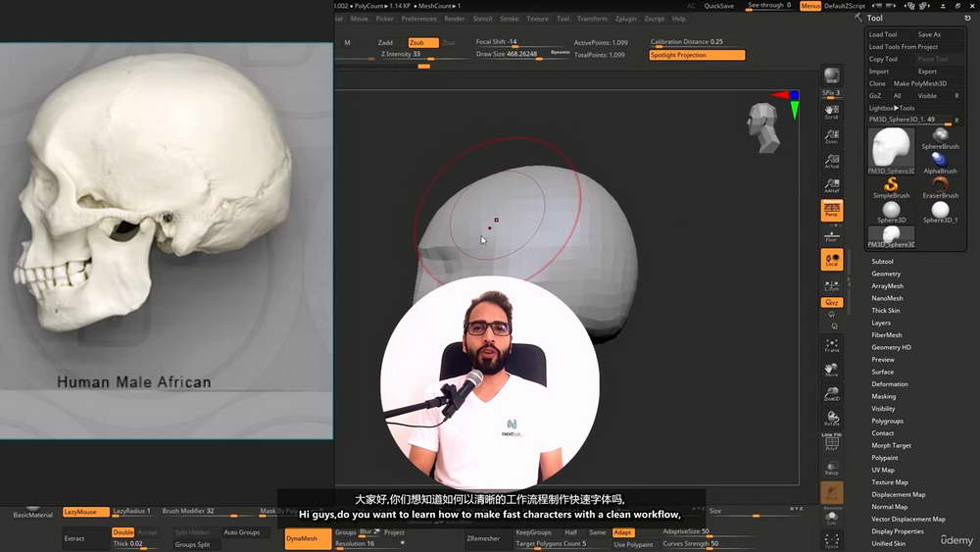Image resolution: width=980 pixels, height=552 pixels.
Task: Select the Scroll canvas icon
Action: coord(831,112)
